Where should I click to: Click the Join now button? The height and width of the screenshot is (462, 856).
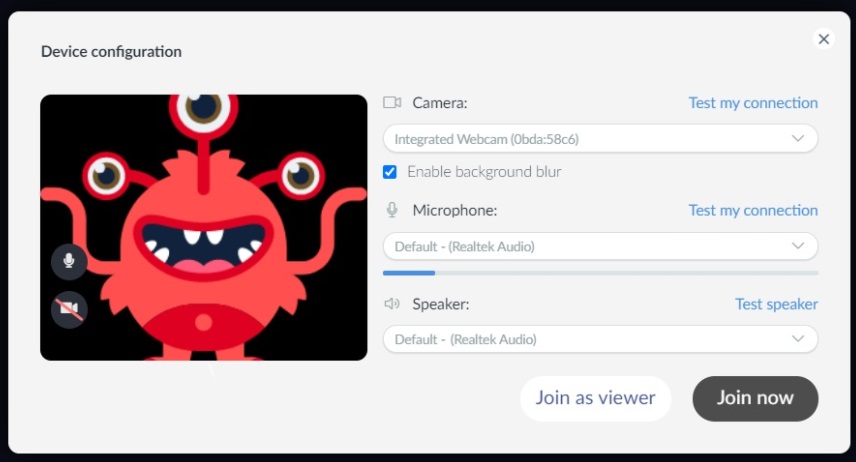click(755, 398)
